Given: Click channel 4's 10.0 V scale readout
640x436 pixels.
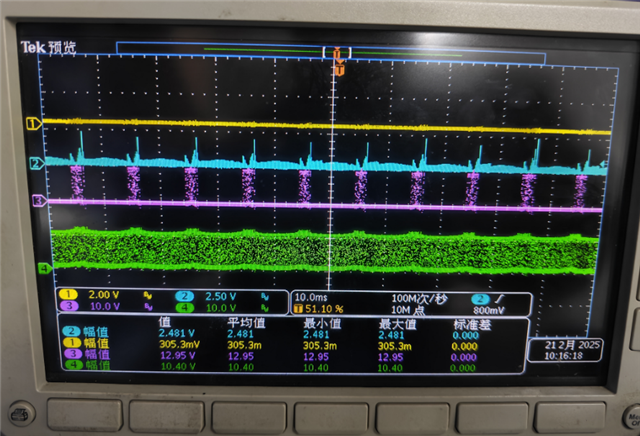Looking at the screenshot, I should click(x=221, y=308).
